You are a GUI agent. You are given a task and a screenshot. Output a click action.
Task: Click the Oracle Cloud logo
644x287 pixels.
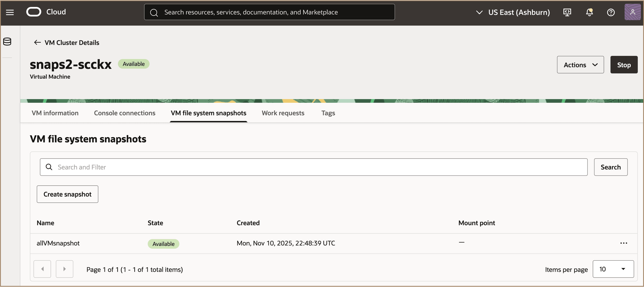pos(34,11)
